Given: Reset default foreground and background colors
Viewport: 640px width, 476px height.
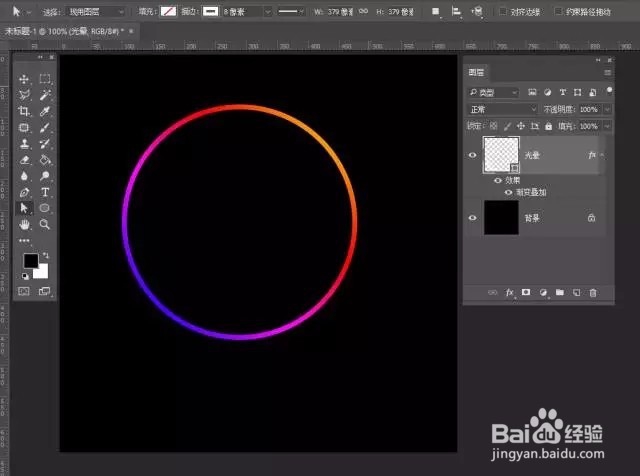Looking at the screenshot, I should [25, 276].
